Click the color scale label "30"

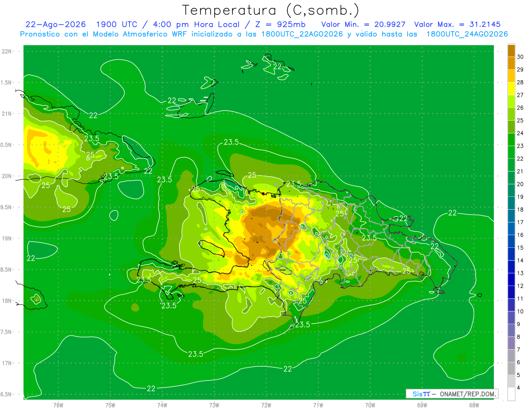520,57
